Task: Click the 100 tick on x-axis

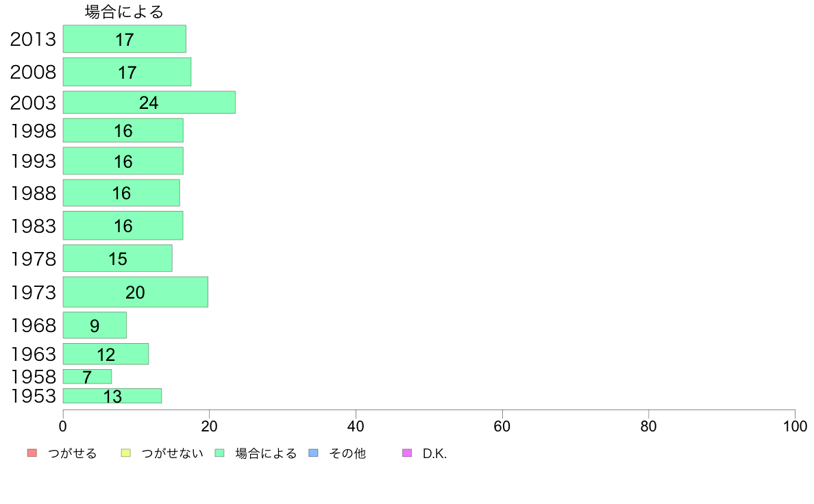Action: click(x=795, y=427)
